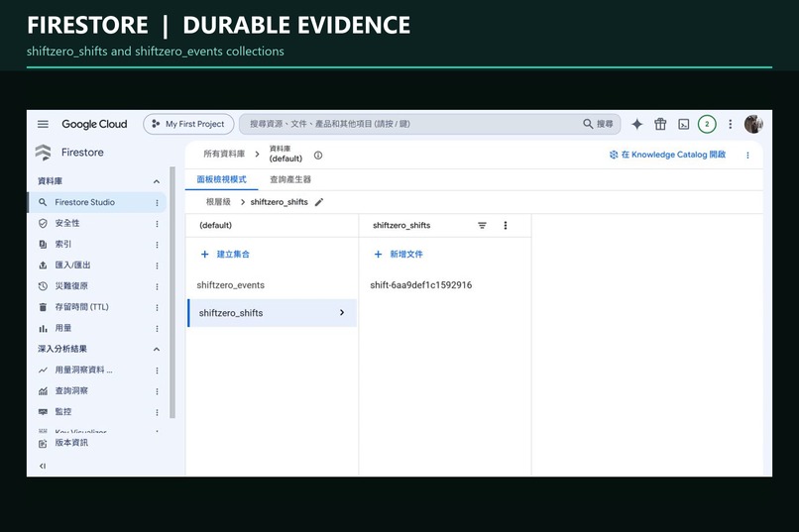Open options dots beside 索引
This screenshot has width=799, height=532.
(x=157, y=245)
